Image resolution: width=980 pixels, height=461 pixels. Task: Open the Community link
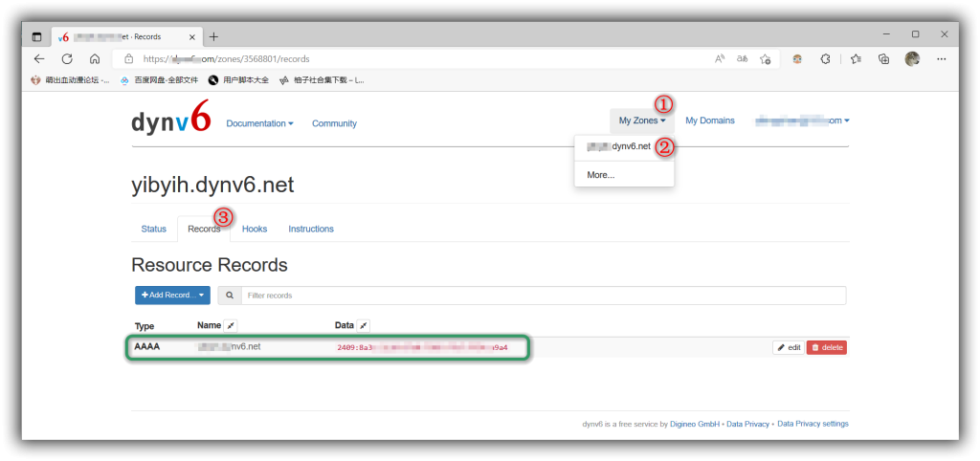tap(334, 123)
